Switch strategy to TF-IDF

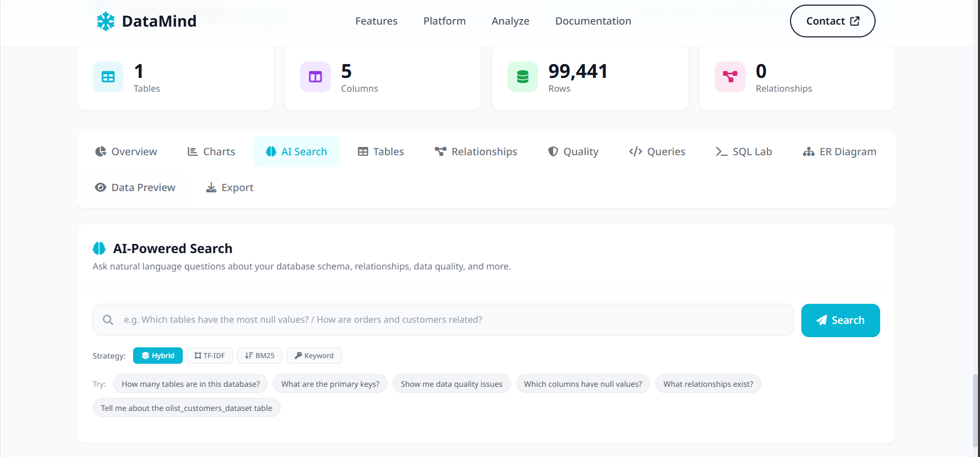[x=209, y=356]
